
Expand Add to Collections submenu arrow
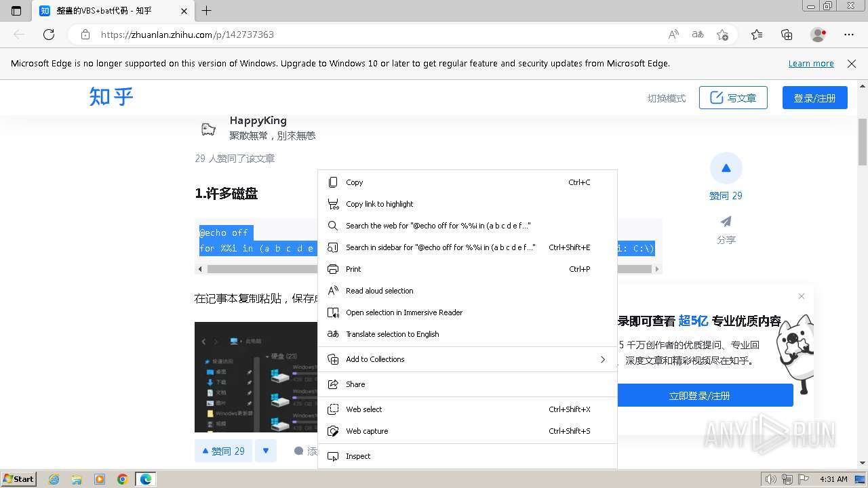[x=602, y=359]
